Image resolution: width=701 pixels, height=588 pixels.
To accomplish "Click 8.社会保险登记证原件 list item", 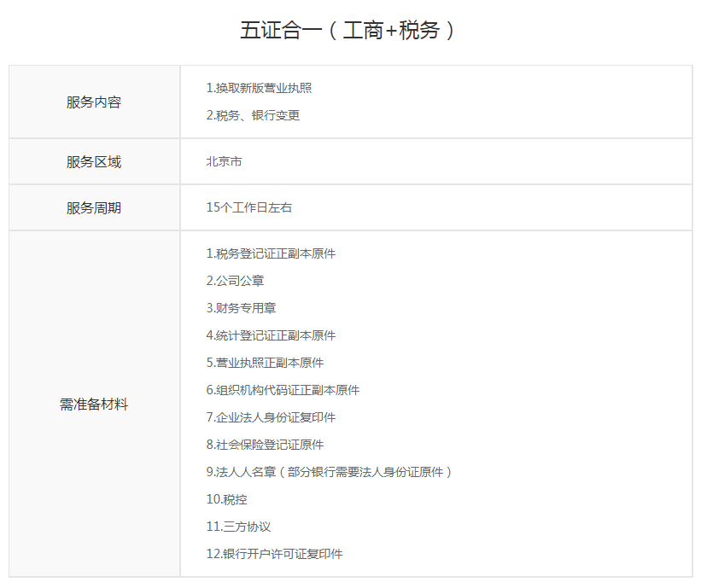I will pyautogui.click(x=265, y=445).
